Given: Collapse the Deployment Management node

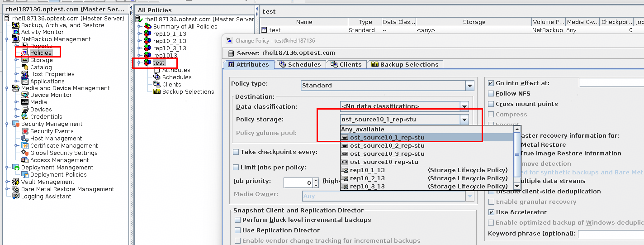Looking at the screenshot, I should click(7, 168).
